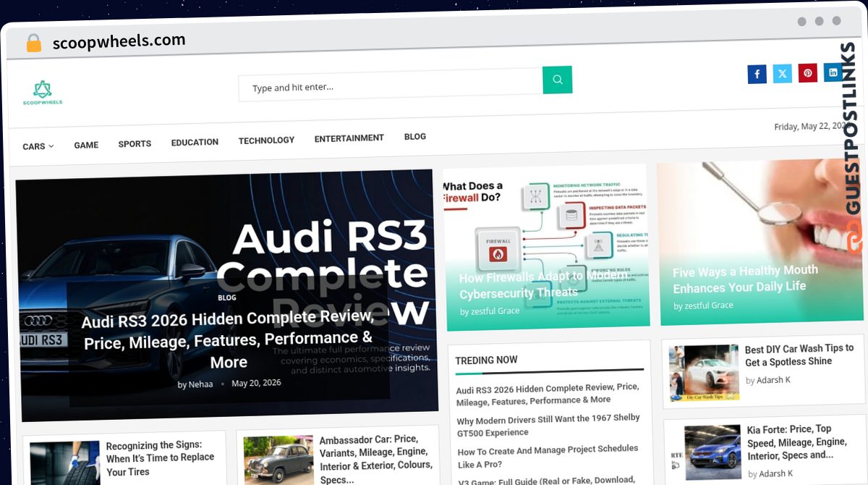Screen dimensions: 868x485
Task: Open trending link Manage Project Schedules
Action: pos(548,457)
